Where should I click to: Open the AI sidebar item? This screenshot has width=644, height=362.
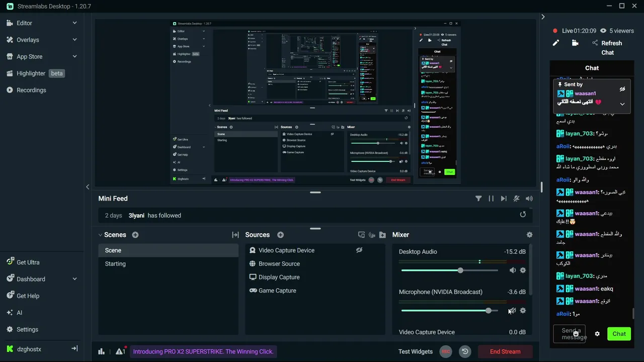coord(19,313)
